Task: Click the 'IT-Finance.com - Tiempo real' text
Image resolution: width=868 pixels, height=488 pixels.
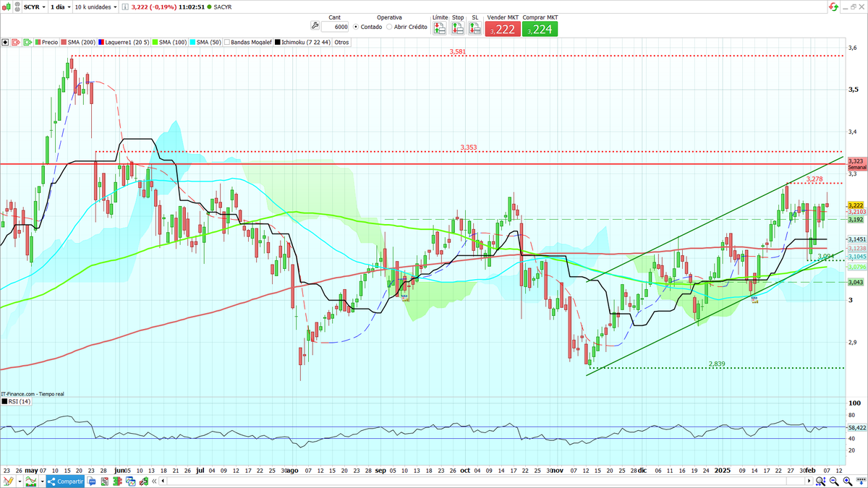Action: (33, 393)
